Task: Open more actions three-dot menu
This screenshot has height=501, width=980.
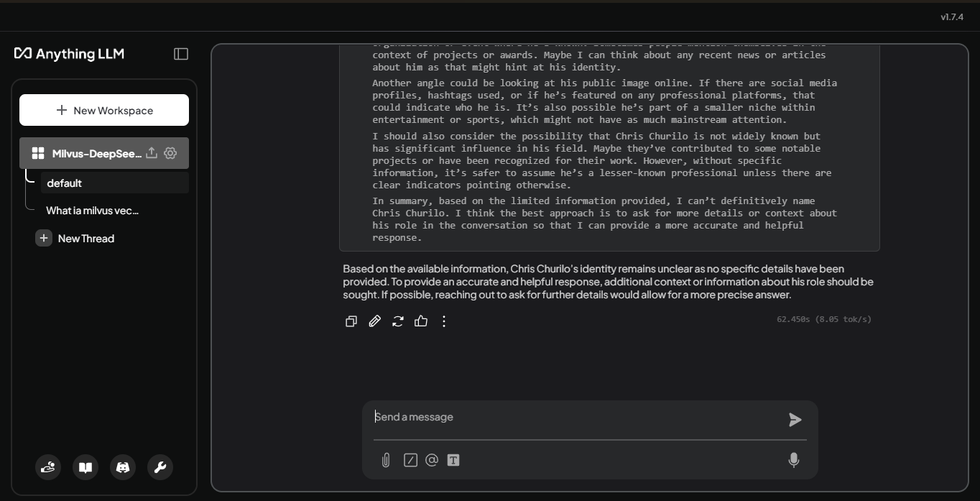Action: point(444,321)
